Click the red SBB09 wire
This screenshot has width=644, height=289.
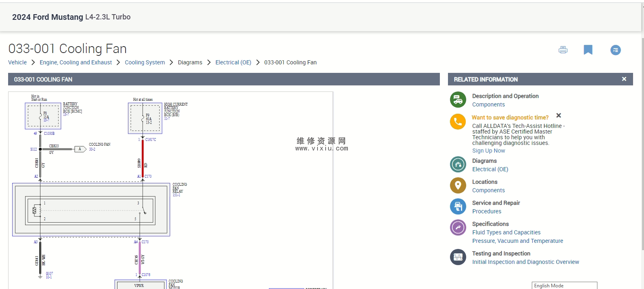click(143, 159)
